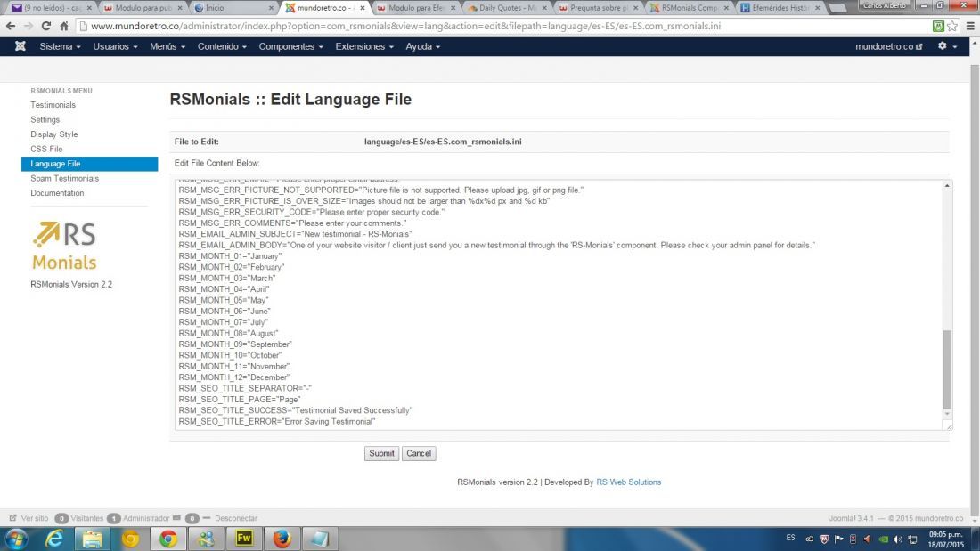Select Language File menu item
Screen dimensions: 980x551
point(89,164)
